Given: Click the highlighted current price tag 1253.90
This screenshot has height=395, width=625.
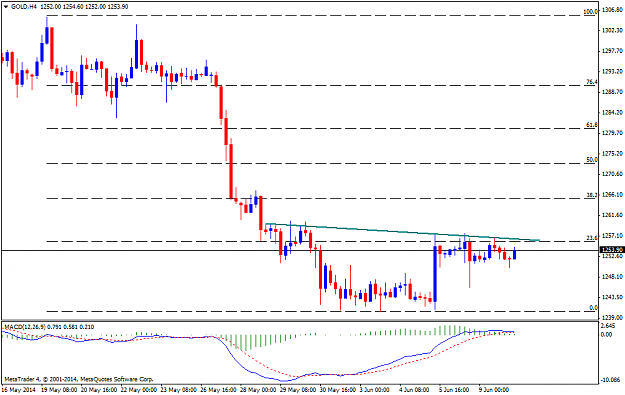Looking at the screenshot, I should 611,250.
